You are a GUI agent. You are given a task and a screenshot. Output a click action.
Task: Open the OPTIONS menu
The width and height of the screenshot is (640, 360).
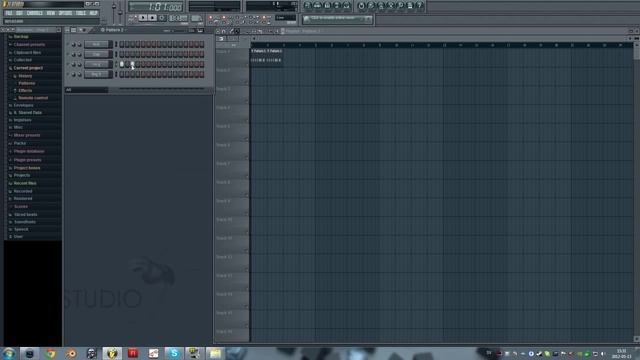[x=65, y=13]
